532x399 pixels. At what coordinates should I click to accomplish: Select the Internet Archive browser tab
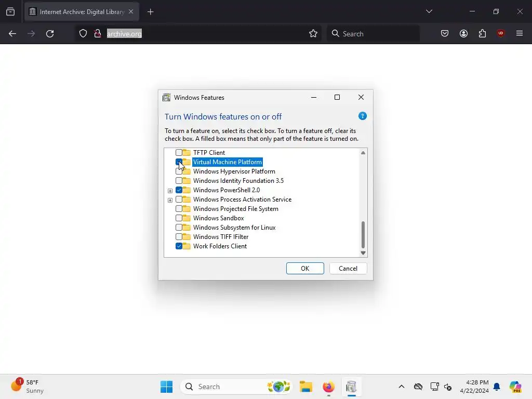[82, 12]
